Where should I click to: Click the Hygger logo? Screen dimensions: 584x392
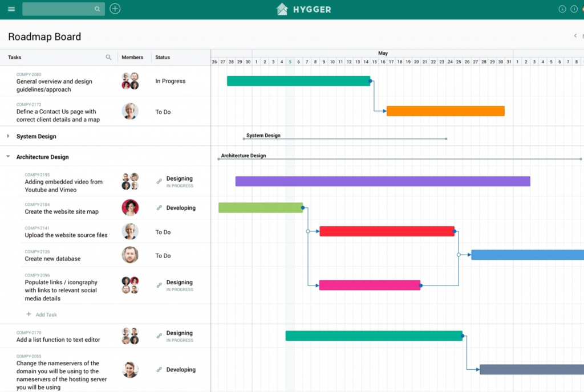point(303,9)
